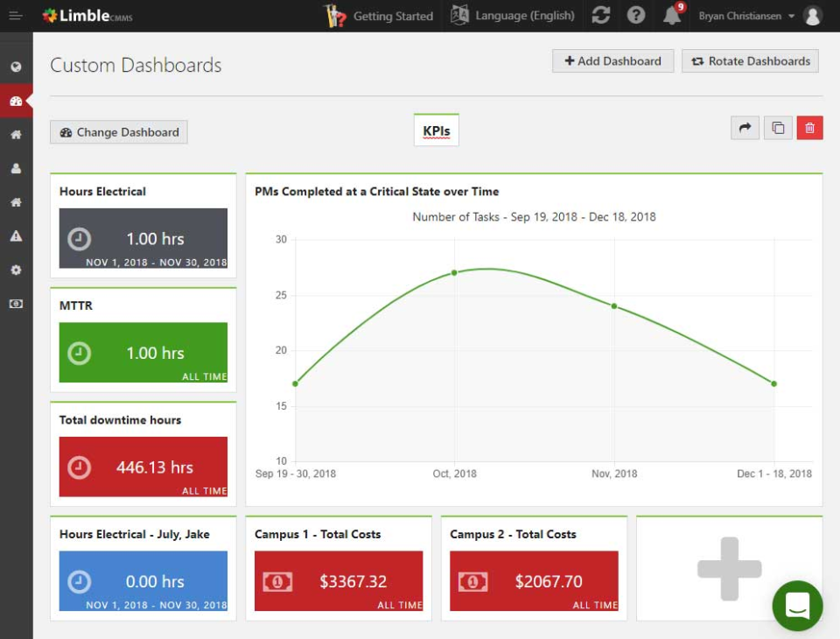Viewport: 840px width, 639px height.
Task: Share the dashboard using the arrow icon
Action: [745, 127]
